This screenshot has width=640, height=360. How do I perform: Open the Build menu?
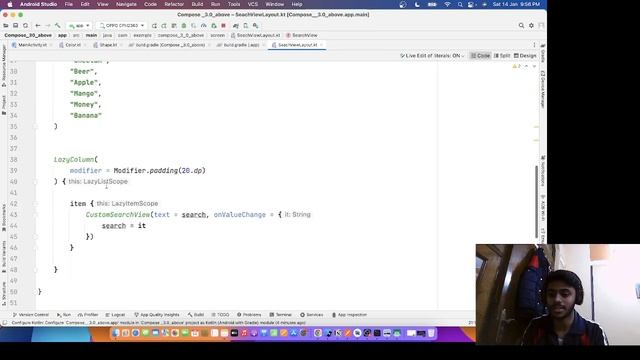point(197,4)
